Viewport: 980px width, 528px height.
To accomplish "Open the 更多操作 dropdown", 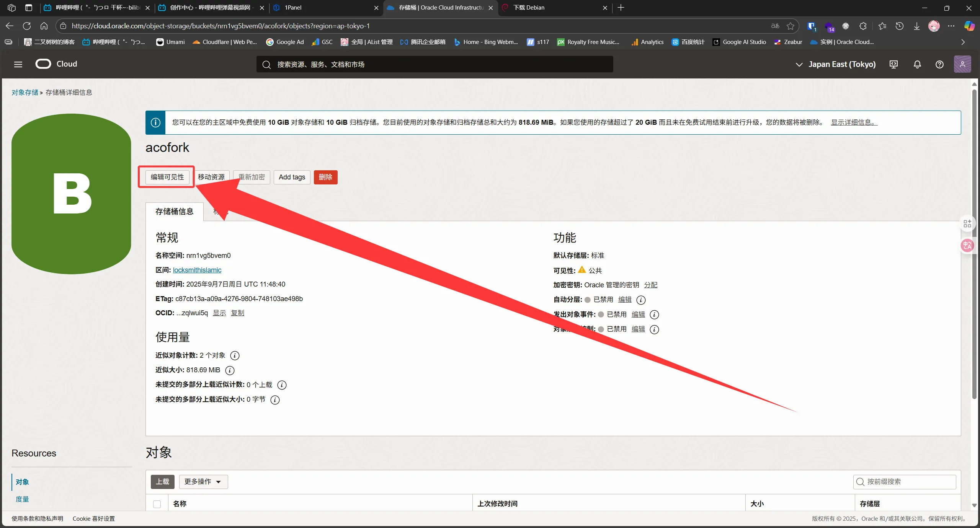I will (x=203, y=482).
